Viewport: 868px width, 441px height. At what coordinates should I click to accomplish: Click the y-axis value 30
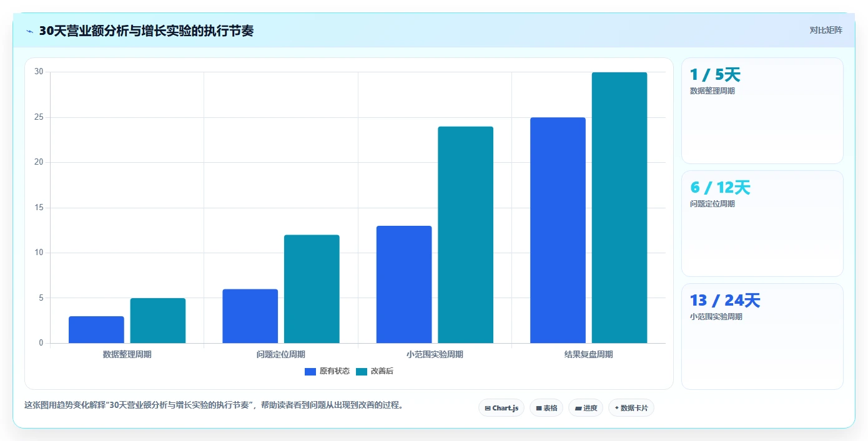pos(39,72)
